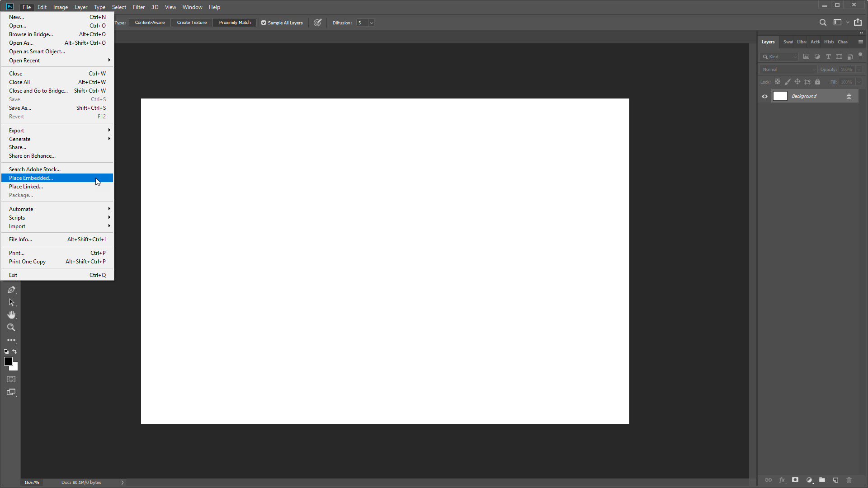Choose Place Linked... from File menu
Viewport: 868px width, 488px height.
tap(26, 187)
